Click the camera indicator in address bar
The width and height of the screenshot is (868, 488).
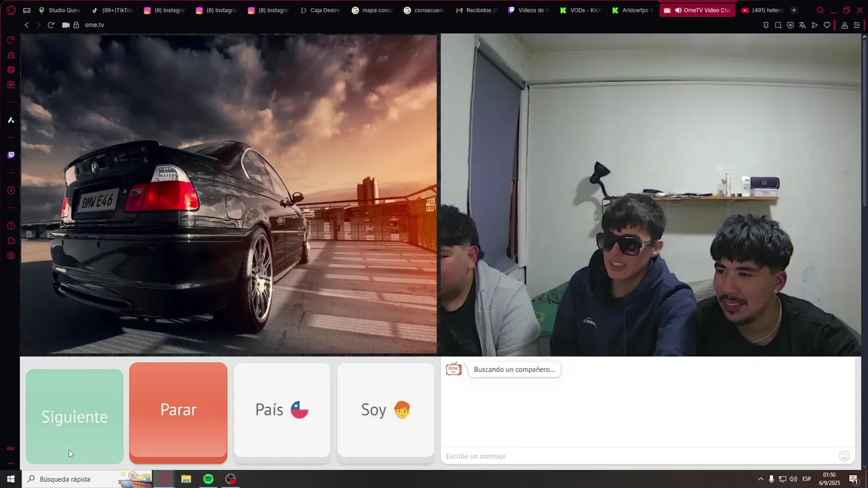click(x=66, y=25)
